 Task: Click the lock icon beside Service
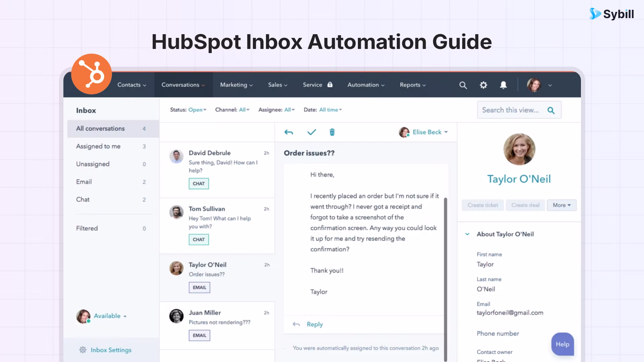[x=330, y=84]
